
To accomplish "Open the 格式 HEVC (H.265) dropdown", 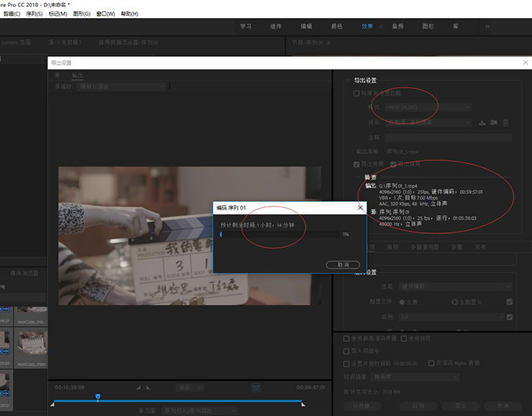I will [x=428, y=107].
